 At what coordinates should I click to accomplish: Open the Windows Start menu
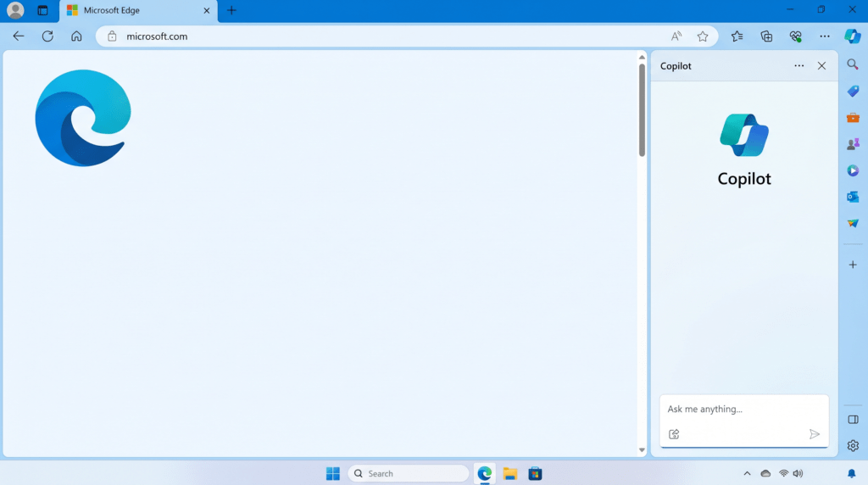(x=332, y=474)
